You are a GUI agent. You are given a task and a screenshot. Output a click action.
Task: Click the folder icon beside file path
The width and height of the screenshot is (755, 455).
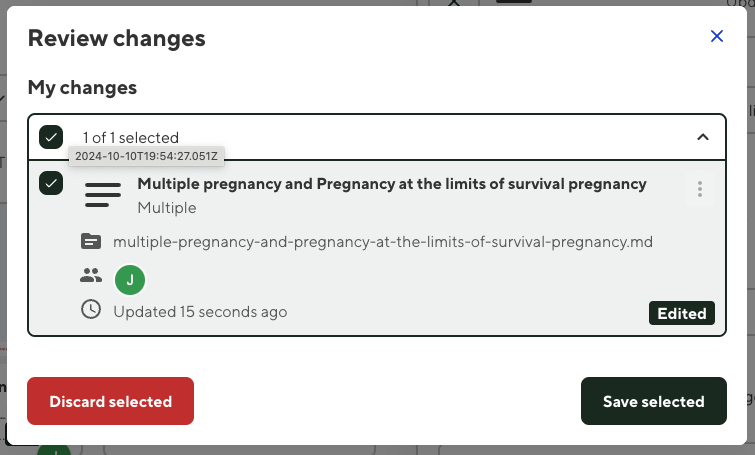point(91,241)
